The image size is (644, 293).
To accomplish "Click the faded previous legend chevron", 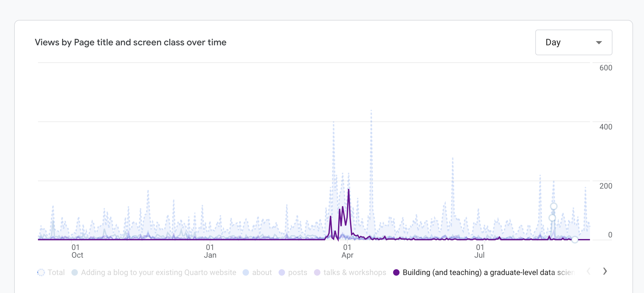I will pos(588,271).
